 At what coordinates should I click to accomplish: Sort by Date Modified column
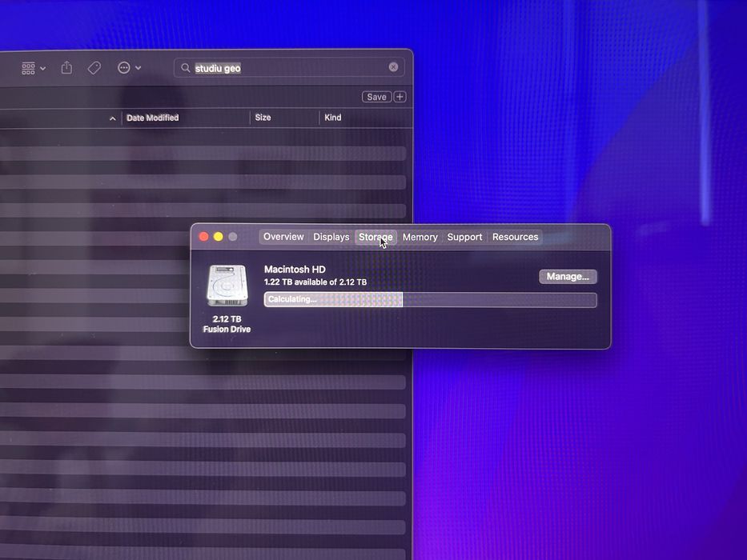tap(152, 118)
